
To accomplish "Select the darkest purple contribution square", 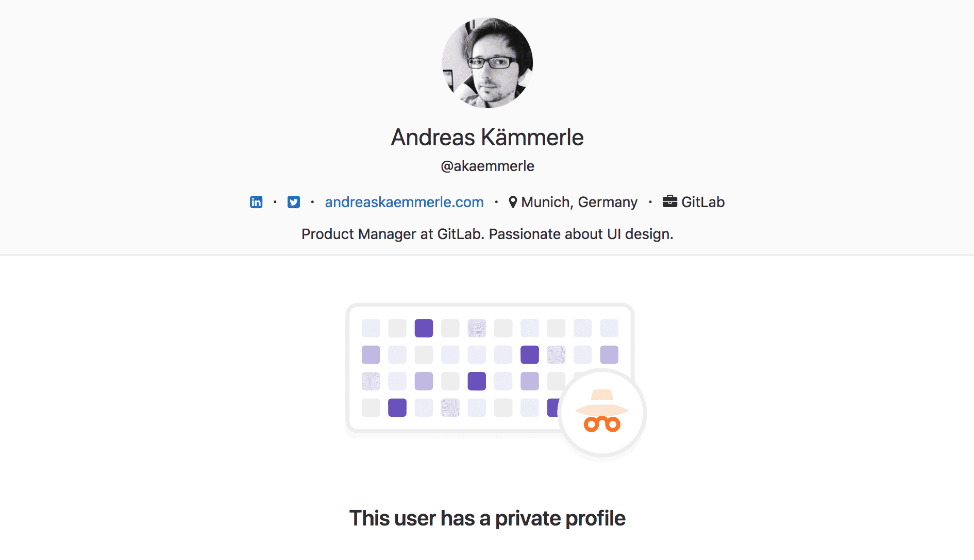I will (424, 328).
